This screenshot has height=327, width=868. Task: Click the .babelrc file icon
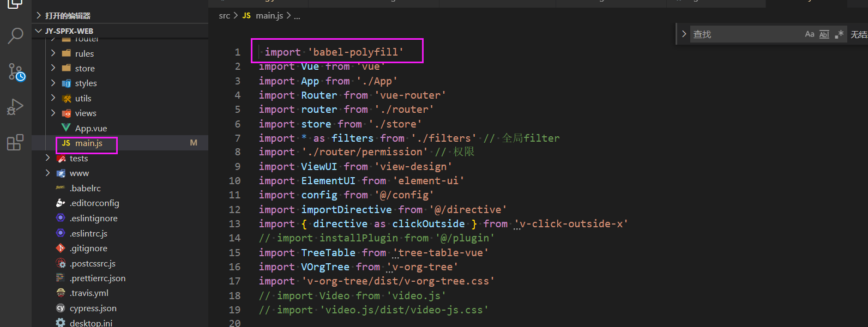point(61,188)
